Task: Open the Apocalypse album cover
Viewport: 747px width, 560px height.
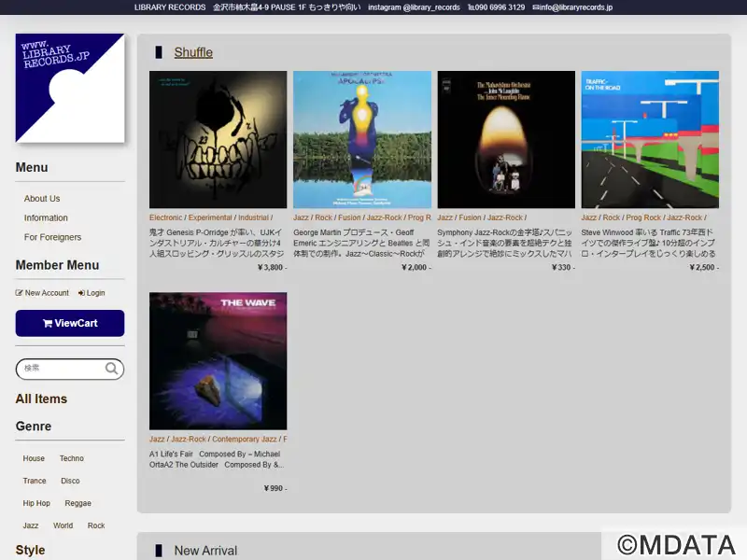Action: pyautogui.click(x=362, y=139)
